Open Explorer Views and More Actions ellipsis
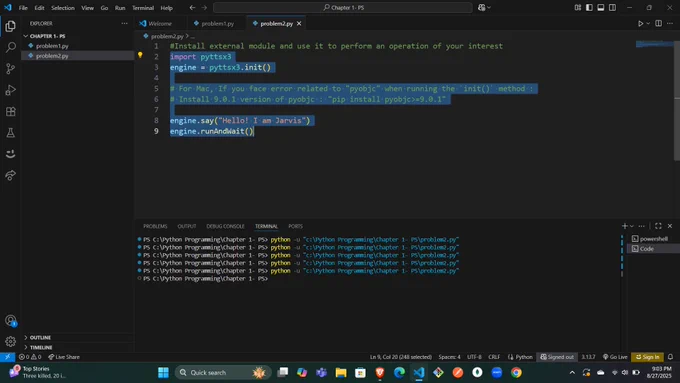The image size is (680, 383). click(124, 23)
